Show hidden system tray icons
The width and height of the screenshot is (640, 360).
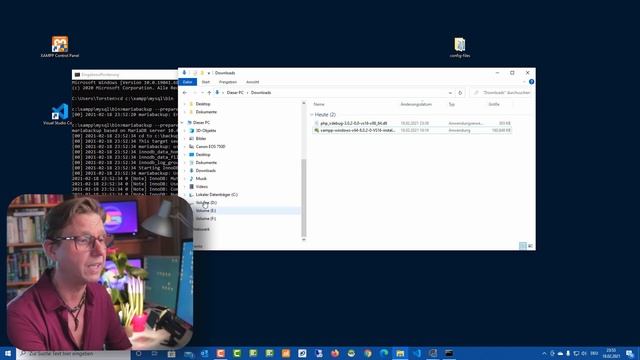(x=544, y=353)
